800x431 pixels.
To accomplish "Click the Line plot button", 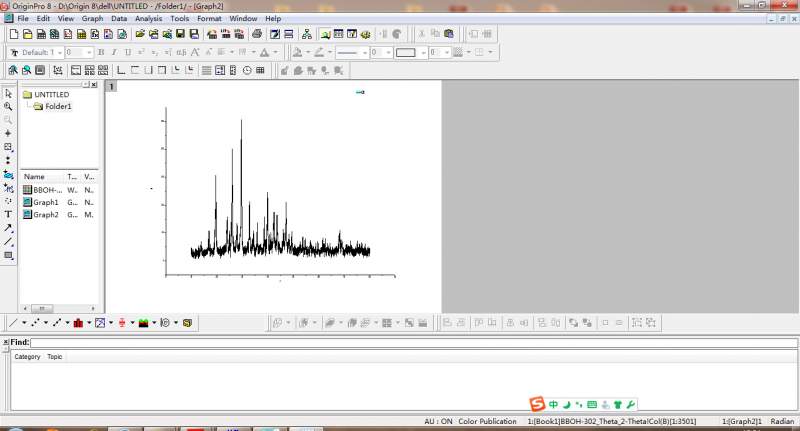I will [x=13, y=323].
